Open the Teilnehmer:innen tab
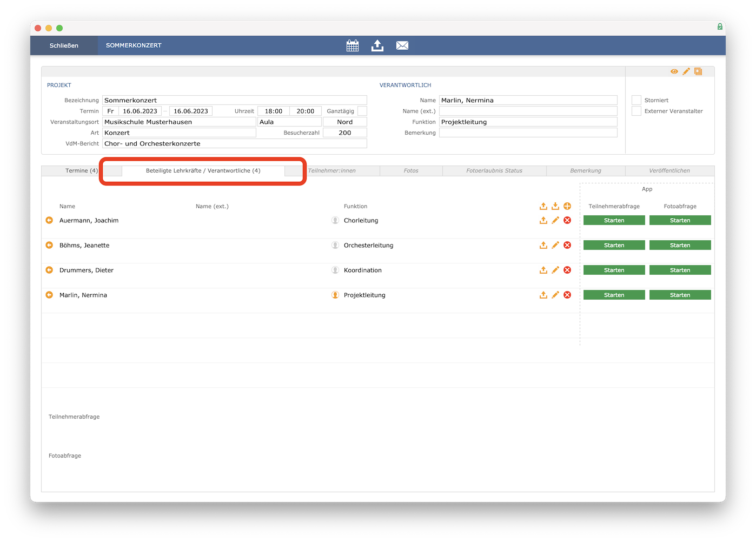Image resolution: width=756 pixels, height=542 pixels. click(x=332, y=170)
